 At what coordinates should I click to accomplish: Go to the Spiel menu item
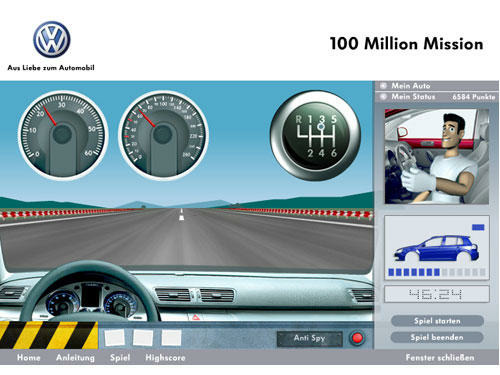point(120,358)
